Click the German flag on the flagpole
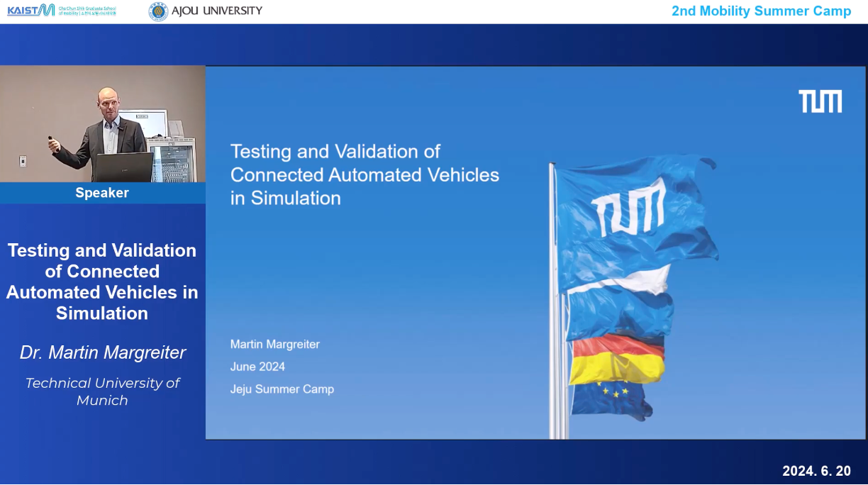 (618, 359)
